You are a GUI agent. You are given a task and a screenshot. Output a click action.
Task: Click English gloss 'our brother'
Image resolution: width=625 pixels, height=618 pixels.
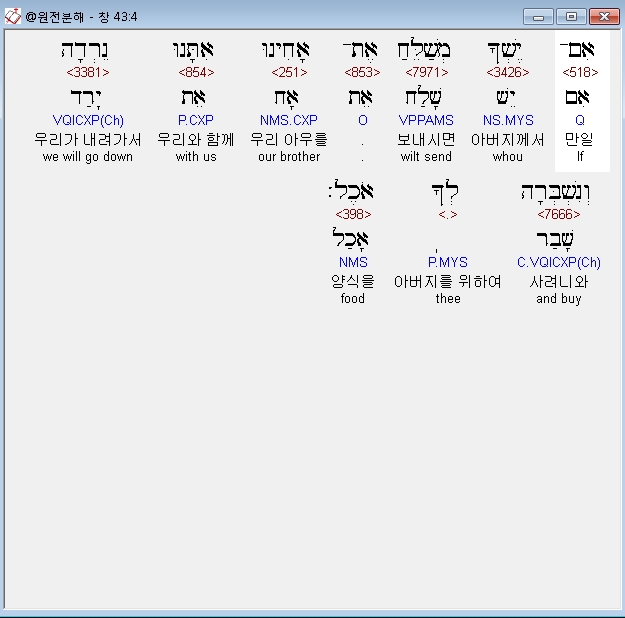click(289, 157)
